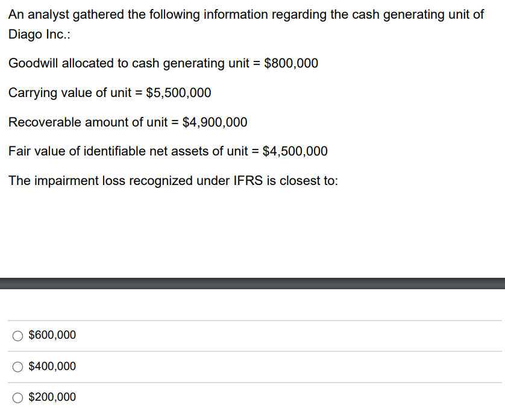The width and height of the screenshot is (505, 420).
Task: Click the dark horizontal divider bar
Action: [x=252, y=281]
